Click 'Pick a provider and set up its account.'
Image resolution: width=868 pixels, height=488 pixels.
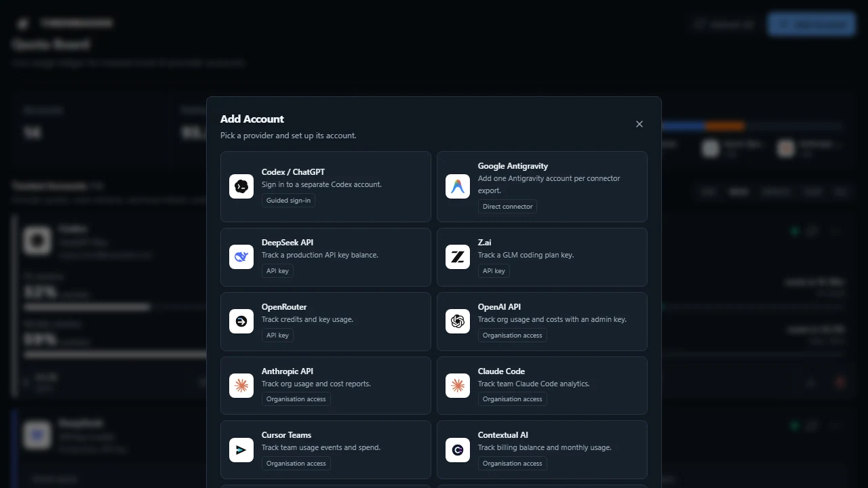(x=288, y=136)
